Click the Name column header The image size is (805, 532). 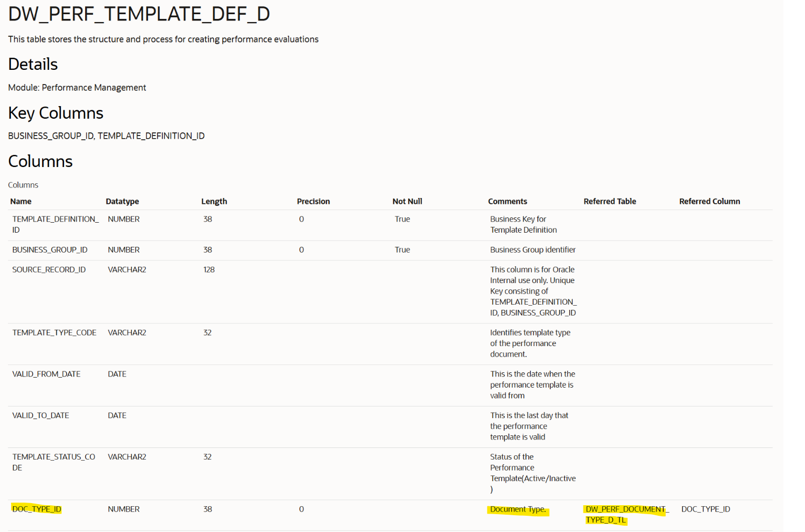[21, 201]
